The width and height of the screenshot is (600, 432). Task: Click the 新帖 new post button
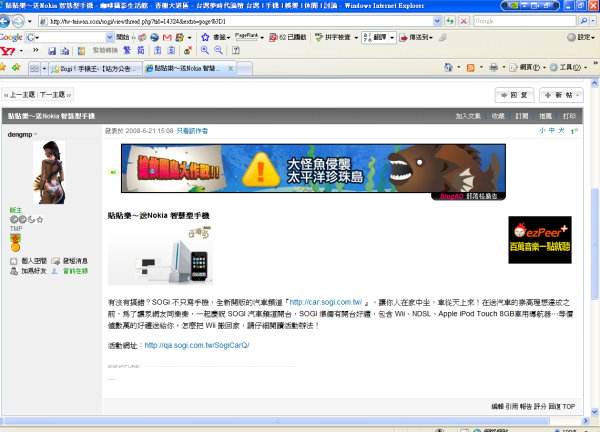click(561, 95)
